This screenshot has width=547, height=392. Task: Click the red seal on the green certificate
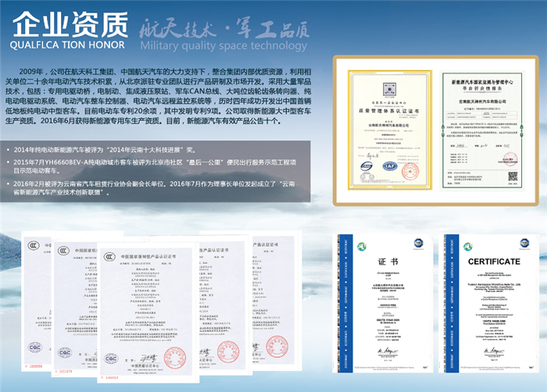tap(510, 159)
